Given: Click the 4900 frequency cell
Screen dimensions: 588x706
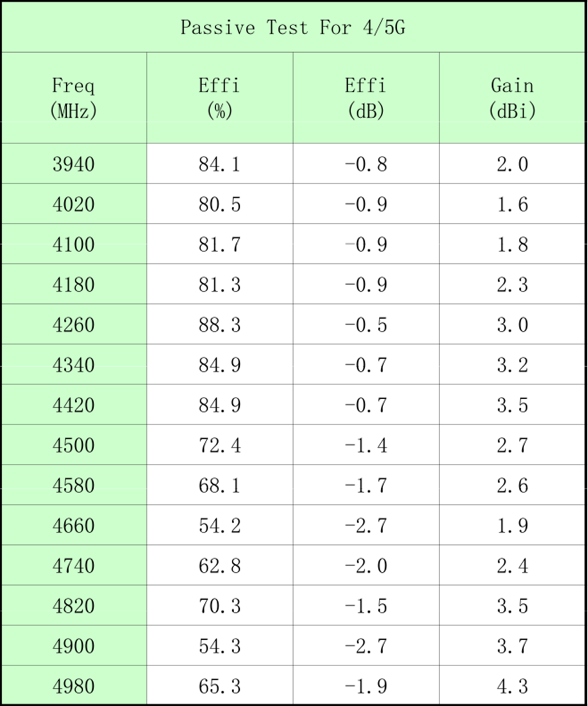Looking at the screenshot, I should coord(74,645).
